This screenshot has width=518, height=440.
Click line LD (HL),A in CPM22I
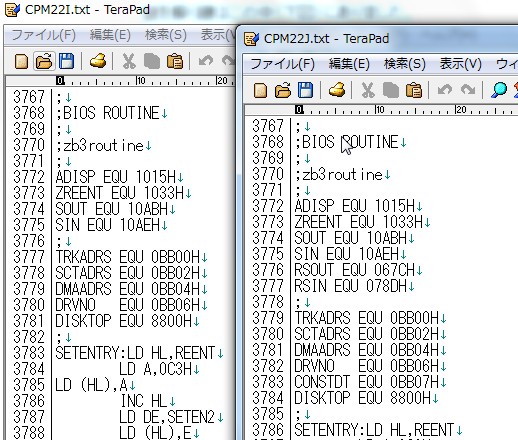pos(92,385)
